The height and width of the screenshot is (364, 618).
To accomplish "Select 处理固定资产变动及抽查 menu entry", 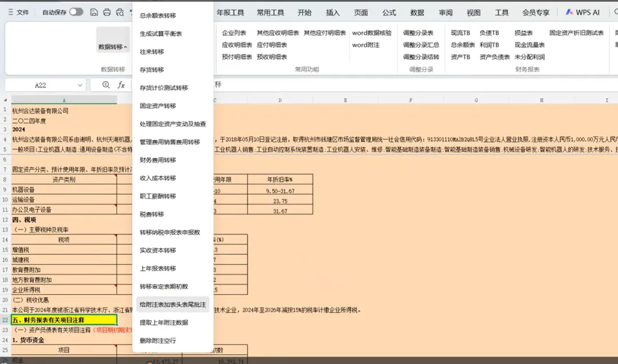I will click(x=173, y=124).
